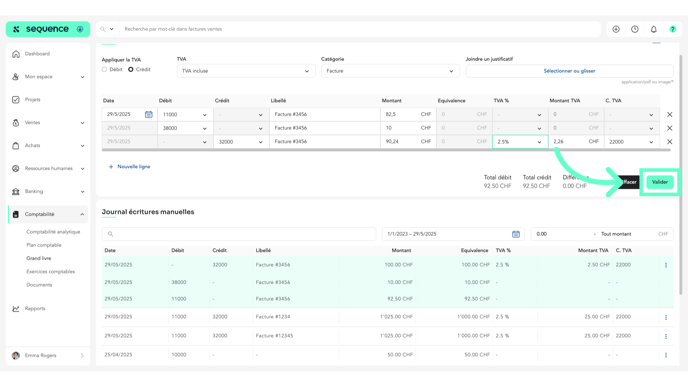This screenshot has height=387, width=688.
Task: Expand the Achats menu
Action: (82, 146)
